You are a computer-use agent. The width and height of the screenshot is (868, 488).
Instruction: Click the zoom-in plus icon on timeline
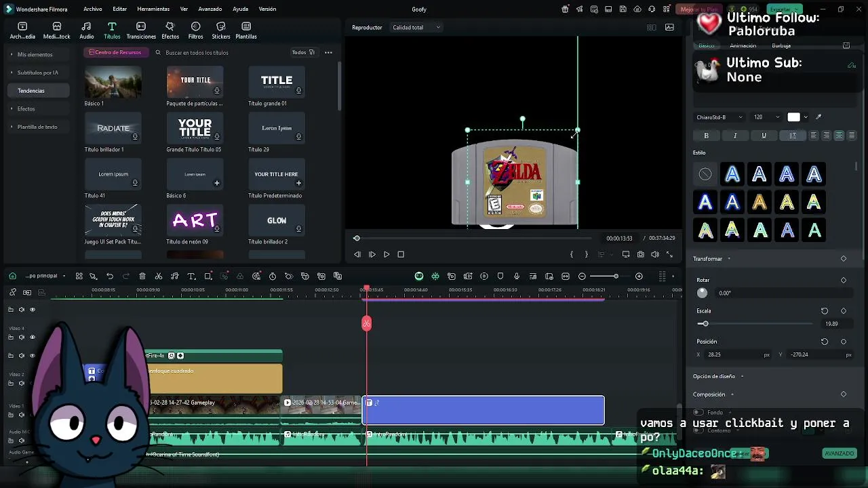[639, 276]
